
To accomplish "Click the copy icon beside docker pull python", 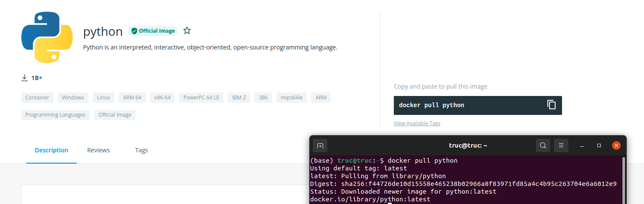I will [551, 105].
